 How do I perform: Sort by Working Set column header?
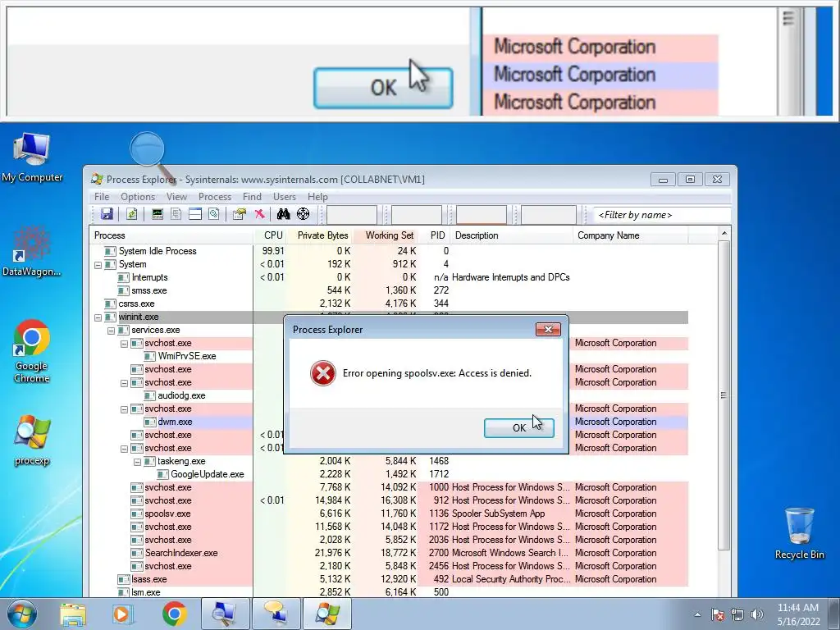point(385,235)
